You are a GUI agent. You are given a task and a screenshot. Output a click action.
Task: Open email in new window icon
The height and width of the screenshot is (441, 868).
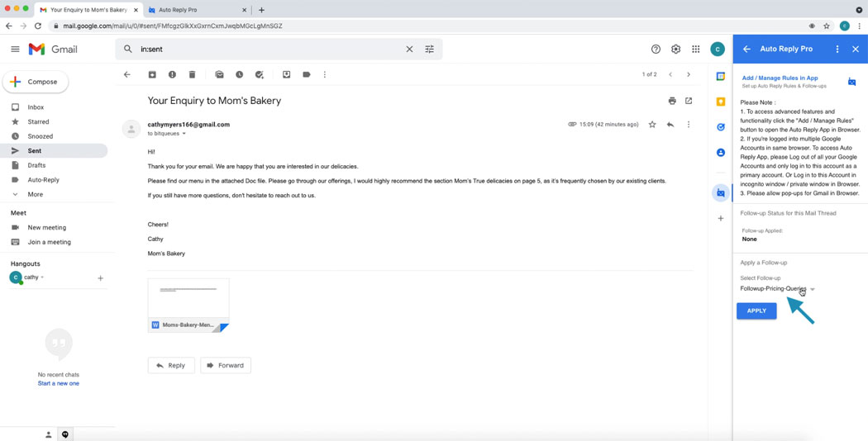point(689,101)
